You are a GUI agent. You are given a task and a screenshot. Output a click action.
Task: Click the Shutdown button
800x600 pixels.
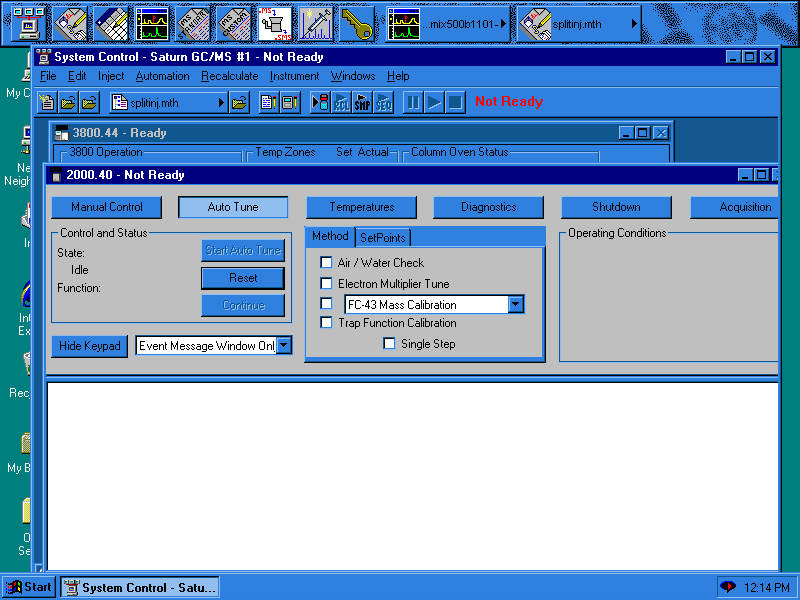(616, 207)
